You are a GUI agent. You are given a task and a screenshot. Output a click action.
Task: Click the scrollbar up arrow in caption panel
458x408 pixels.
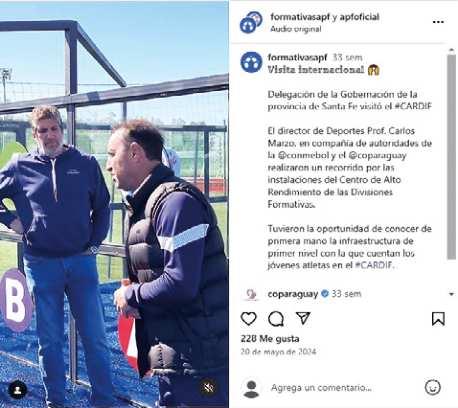pyautogui.click(x=451, y=51)
